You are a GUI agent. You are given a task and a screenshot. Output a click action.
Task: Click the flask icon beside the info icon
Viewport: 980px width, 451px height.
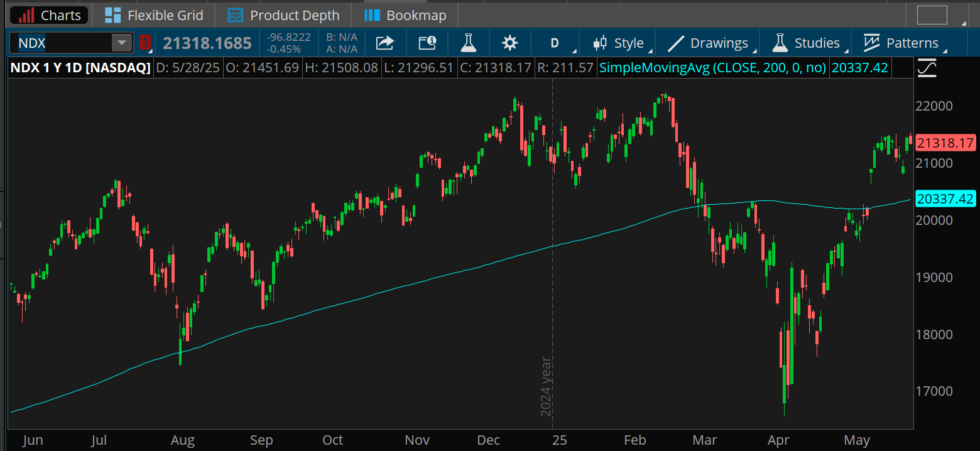pyautogui.click(x=468, y=43)
